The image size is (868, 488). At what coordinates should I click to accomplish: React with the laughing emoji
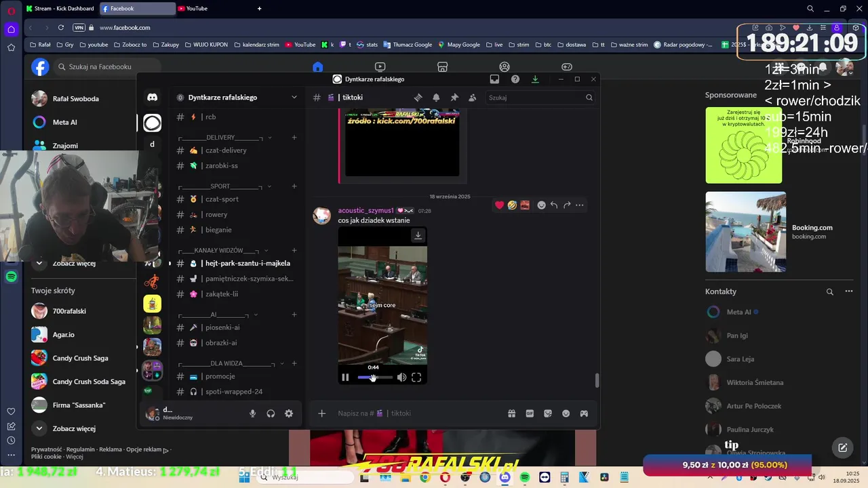[512, 205]
